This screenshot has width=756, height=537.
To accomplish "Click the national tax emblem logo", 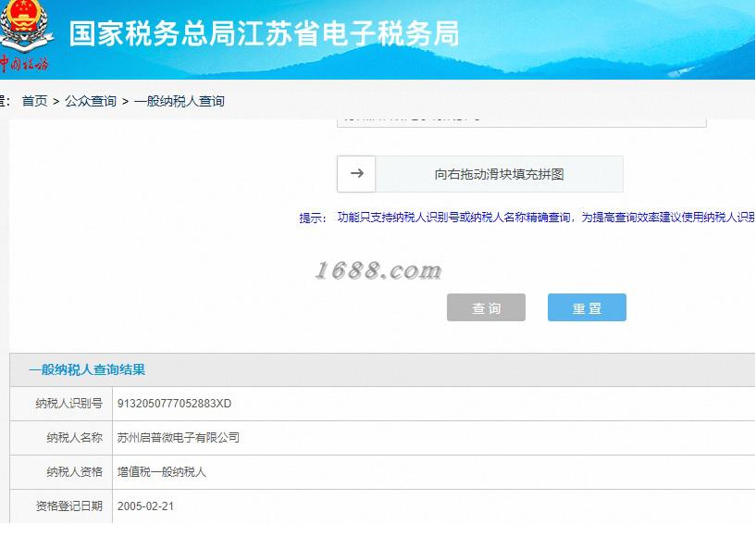I will (24, 36).
